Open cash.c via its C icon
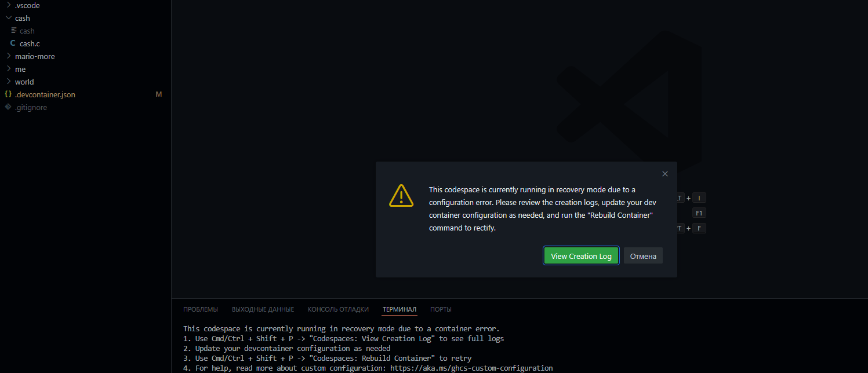This screenshot has height=373, width=868. (13, 43)
